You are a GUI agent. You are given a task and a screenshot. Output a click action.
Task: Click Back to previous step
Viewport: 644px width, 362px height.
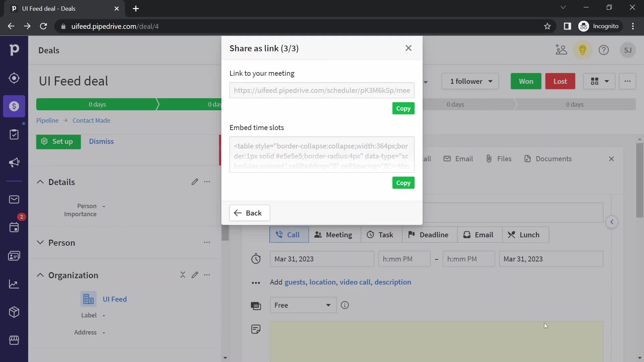(249, 213)
